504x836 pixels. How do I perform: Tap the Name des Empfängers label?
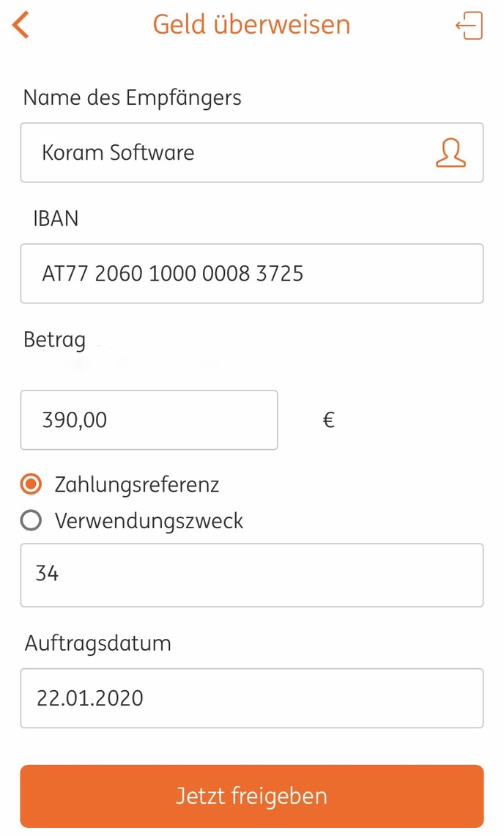pyautogui.click(x=133, y=98)
